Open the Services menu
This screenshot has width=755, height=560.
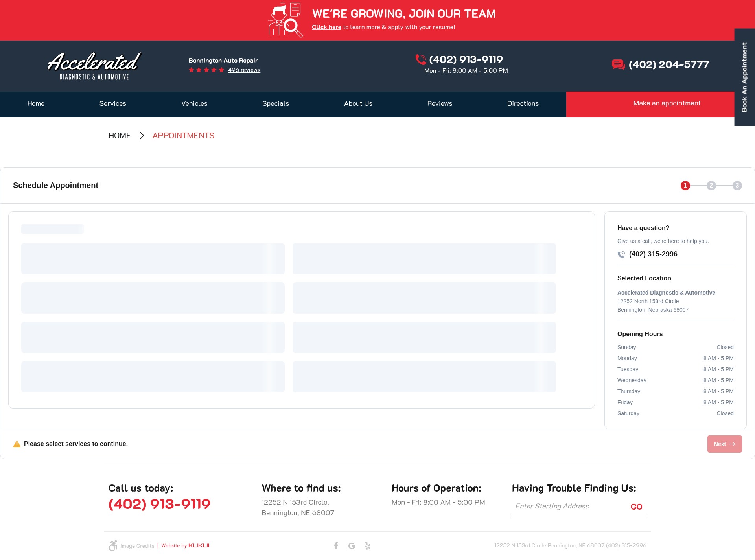[113, 104]
